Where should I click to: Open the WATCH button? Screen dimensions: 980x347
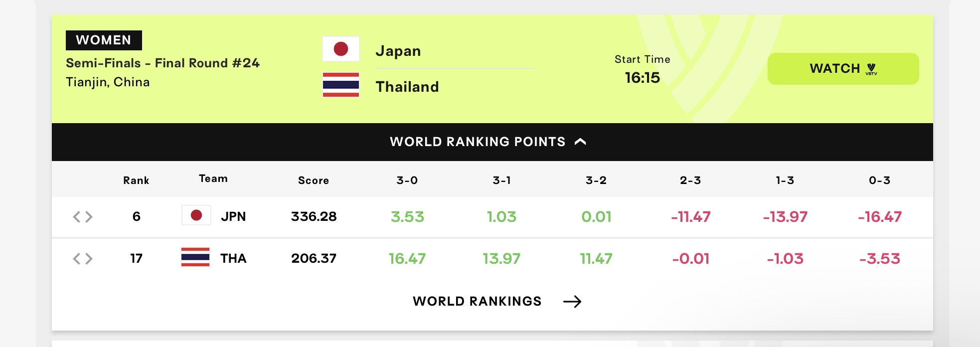coord(843,69)
